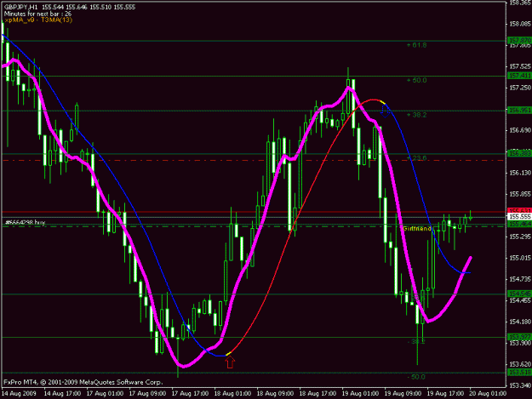
Task: Click the 153.620 price scale value
Action: pos(520,364)
